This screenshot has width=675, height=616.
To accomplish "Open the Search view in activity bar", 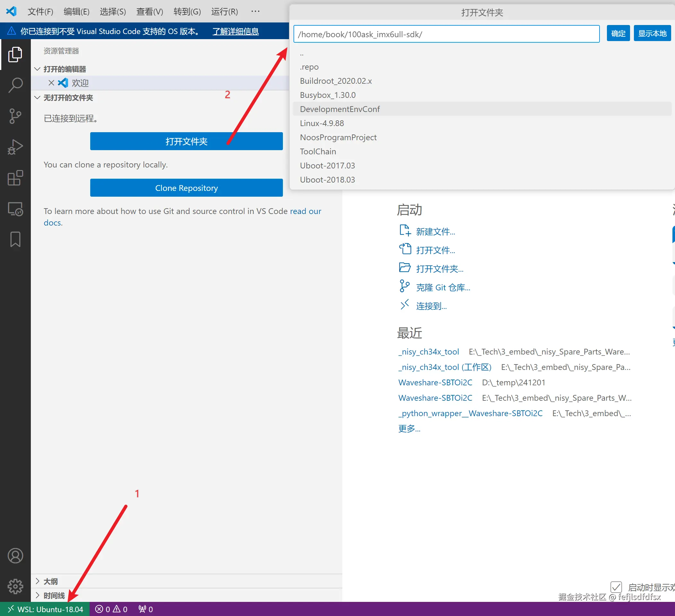I will click(x=15, y=85).
